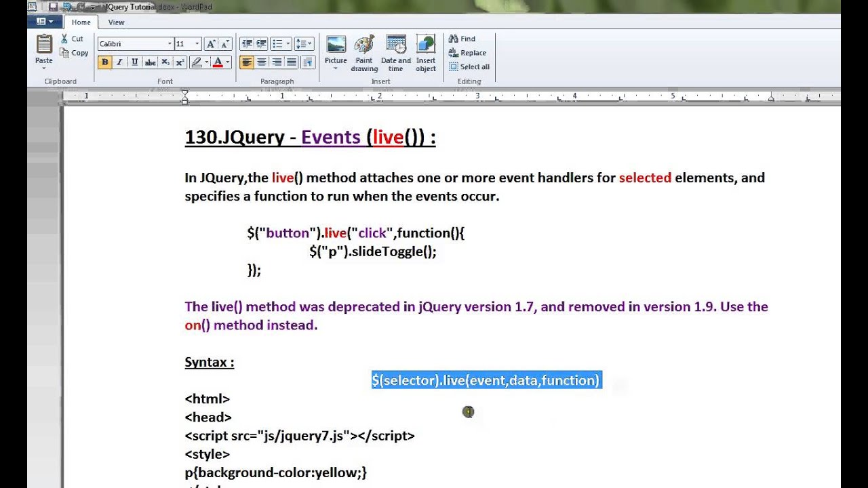
Task: Click the ruler's right indent marker
Action: pos(771,99)
